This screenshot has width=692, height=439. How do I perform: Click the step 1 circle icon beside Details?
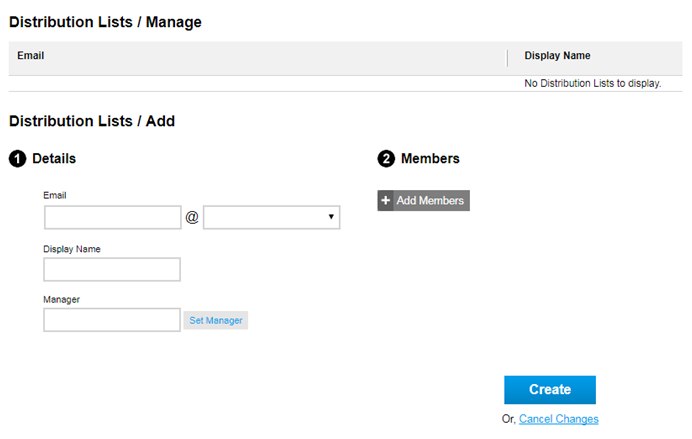pyautogui.click(x=17, y=159)
